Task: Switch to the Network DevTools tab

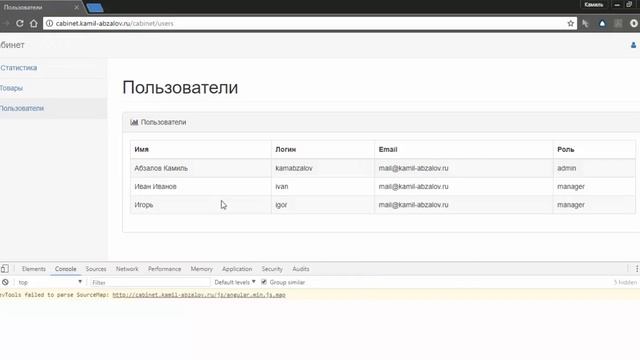Action: 127,269
